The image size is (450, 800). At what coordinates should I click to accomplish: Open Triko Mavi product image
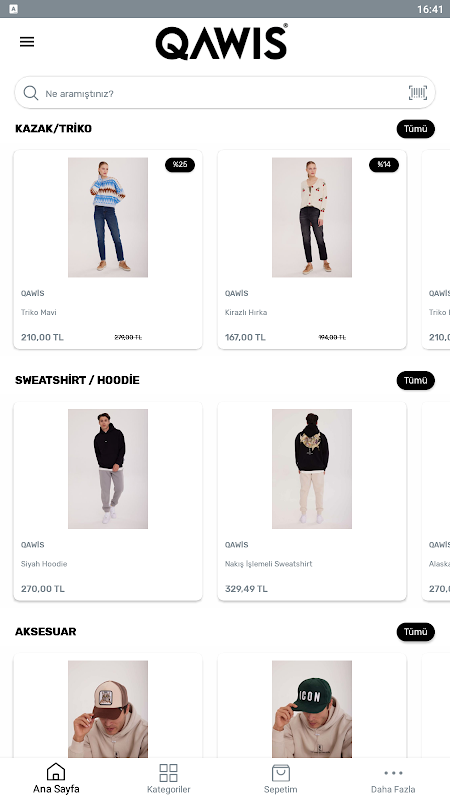click(x=108, y=217)
